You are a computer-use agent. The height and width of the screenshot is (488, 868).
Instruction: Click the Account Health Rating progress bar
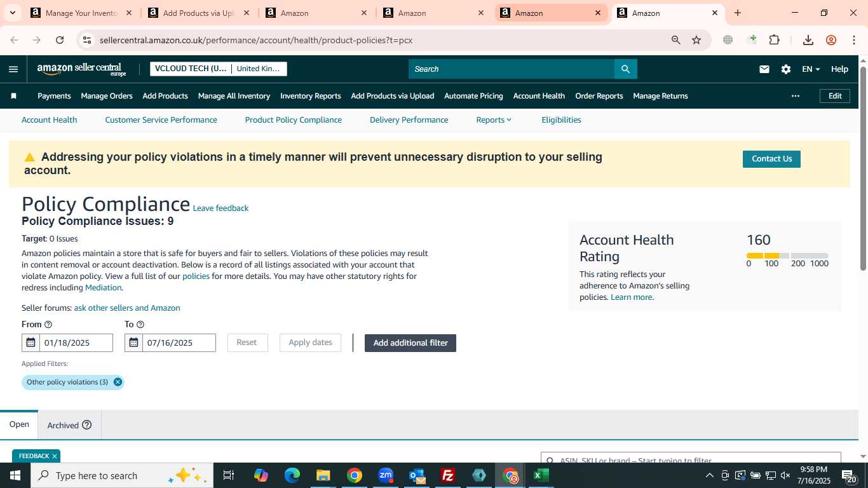pos(787,255)
